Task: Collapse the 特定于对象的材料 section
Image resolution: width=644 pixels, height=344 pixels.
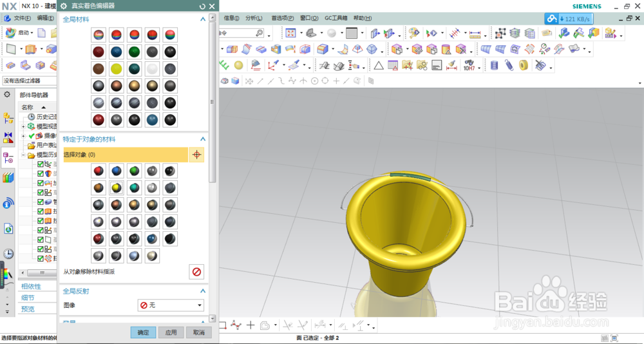Action: tap(202, 139)
